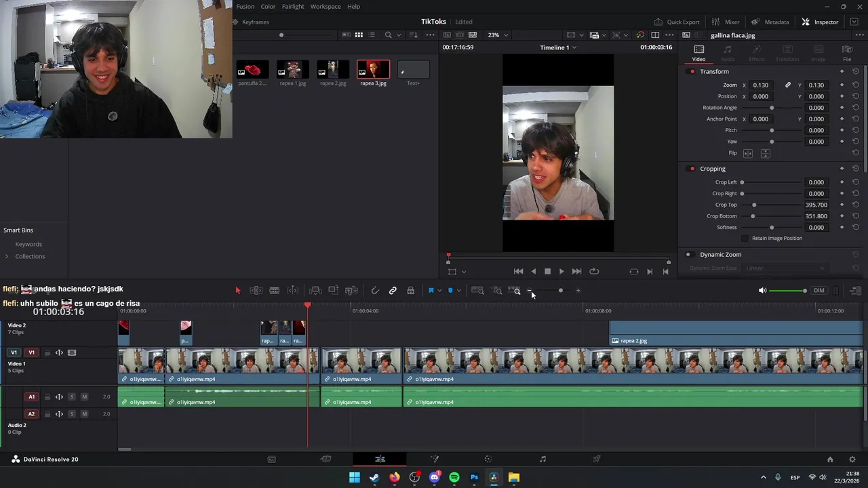Open Spotify from the taskbar

pyautogui.click(x=454, y=477)
